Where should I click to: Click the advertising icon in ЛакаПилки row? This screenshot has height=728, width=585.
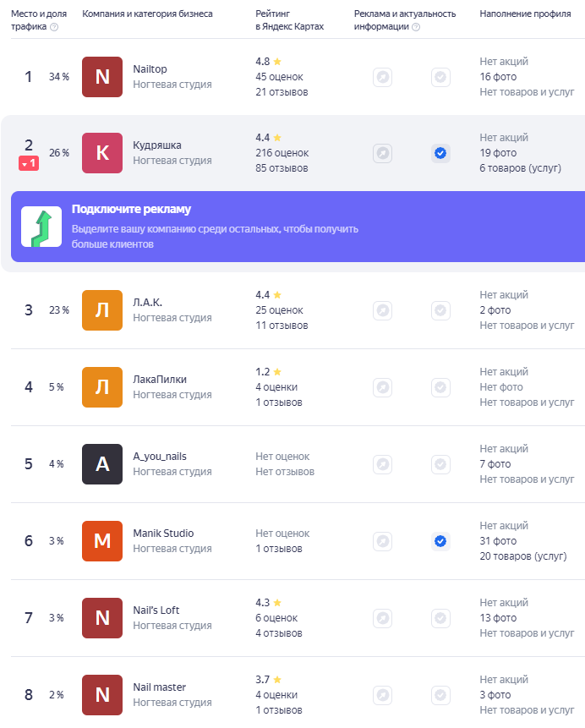383,387
